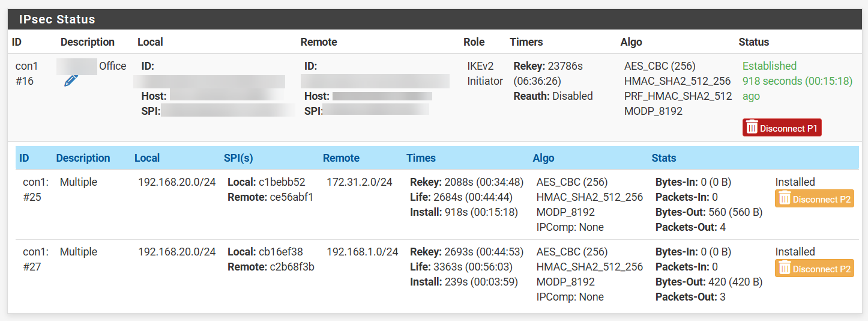Screen dimensions: 868x321
Task: Click the MODP_8192 algorithm in phase 1
Action: 653,111
